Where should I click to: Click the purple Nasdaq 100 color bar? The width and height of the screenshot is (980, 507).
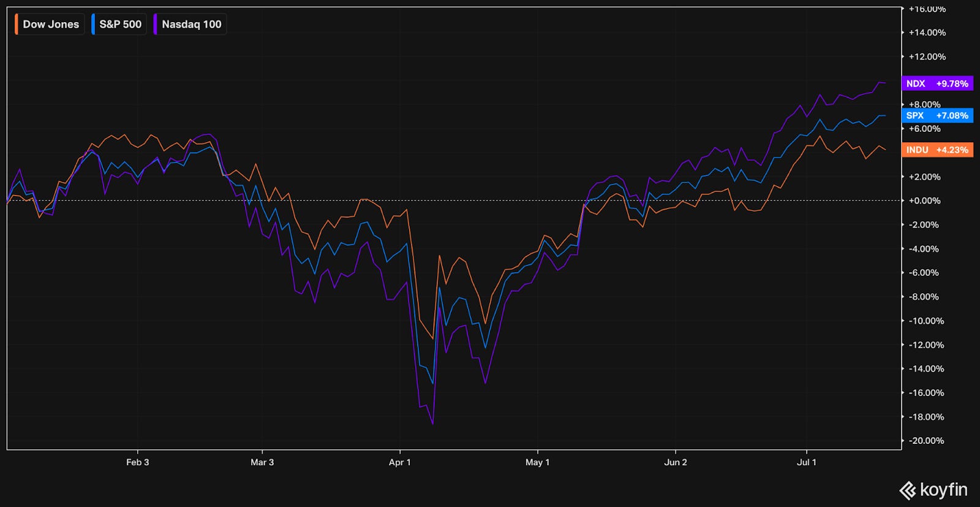click(156, 25)
